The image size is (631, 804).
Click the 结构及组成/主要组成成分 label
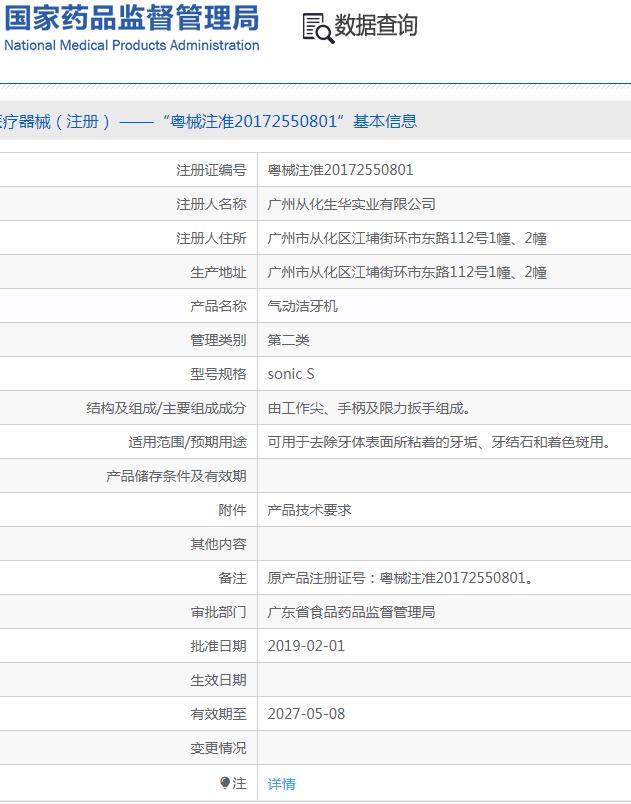coord(167,408)
